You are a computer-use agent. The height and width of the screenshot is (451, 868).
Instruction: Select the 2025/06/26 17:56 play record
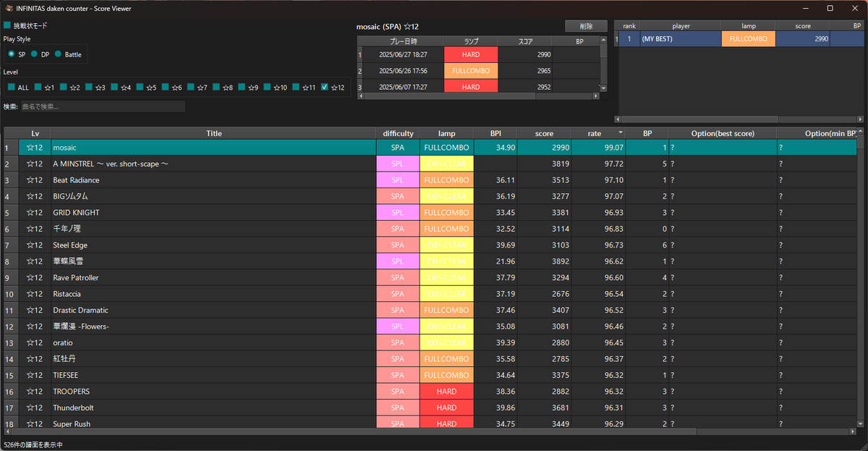tap(403, 71)
